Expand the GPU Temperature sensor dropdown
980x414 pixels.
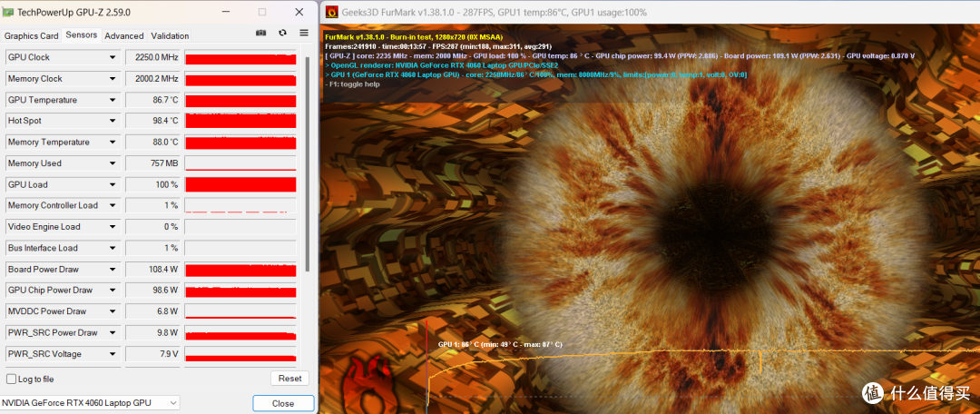113,100
